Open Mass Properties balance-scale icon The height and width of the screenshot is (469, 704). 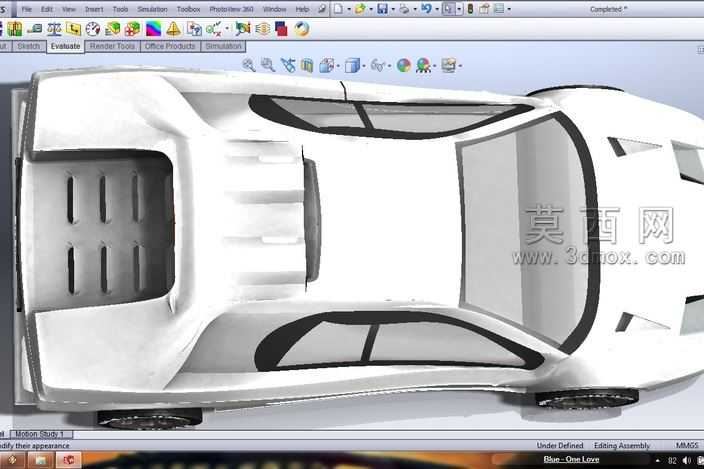click(54, 29)
